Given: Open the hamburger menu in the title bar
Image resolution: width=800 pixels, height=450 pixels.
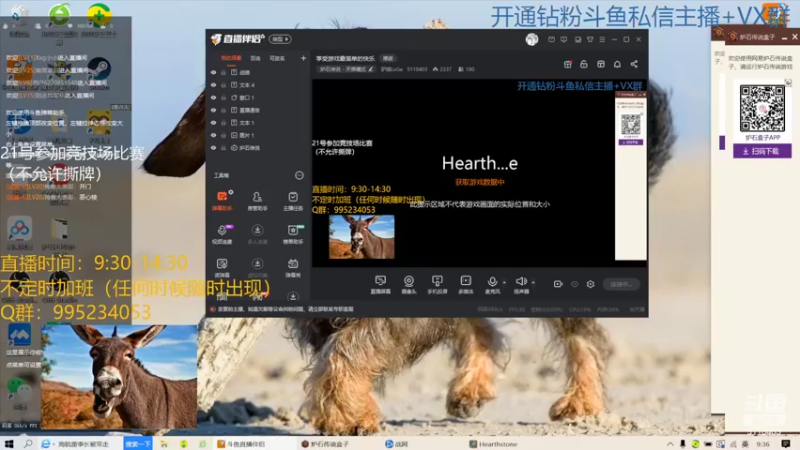Looking at the screenshot, I should tap(602, 39).
